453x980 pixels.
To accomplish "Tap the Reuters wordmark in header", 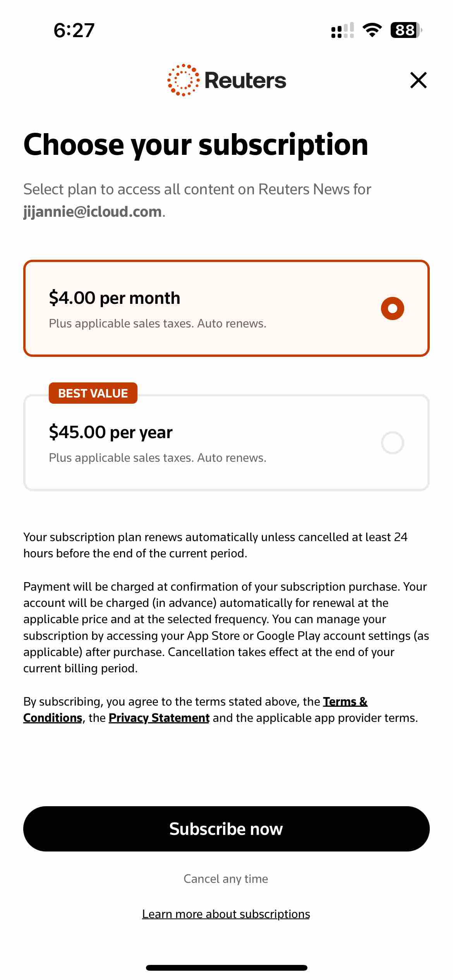I will 245,80.
